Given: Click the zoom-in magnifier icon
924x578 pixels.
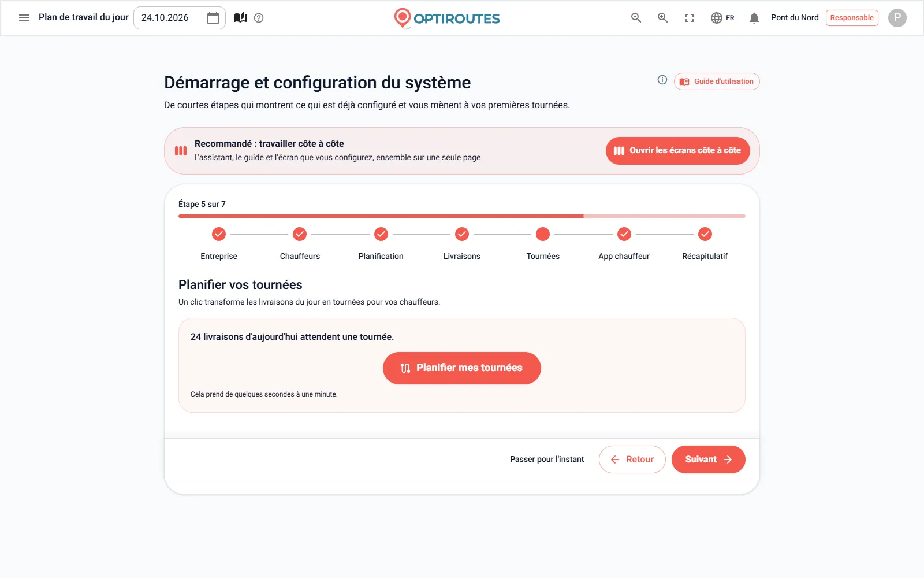Looking at the screenshot, I should pyautogui.click(x=662, y=18).
